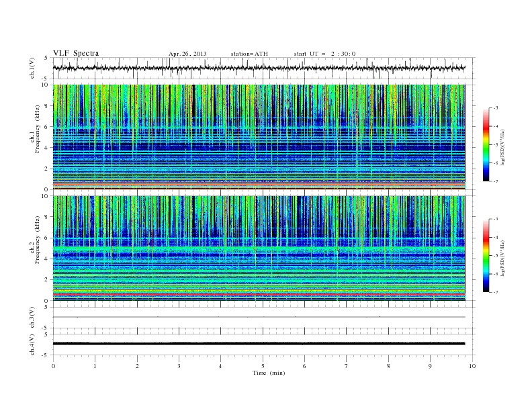532x411 pixels.
Task: Click time axis tick label "0"
Action: click(x=53, y=366)
